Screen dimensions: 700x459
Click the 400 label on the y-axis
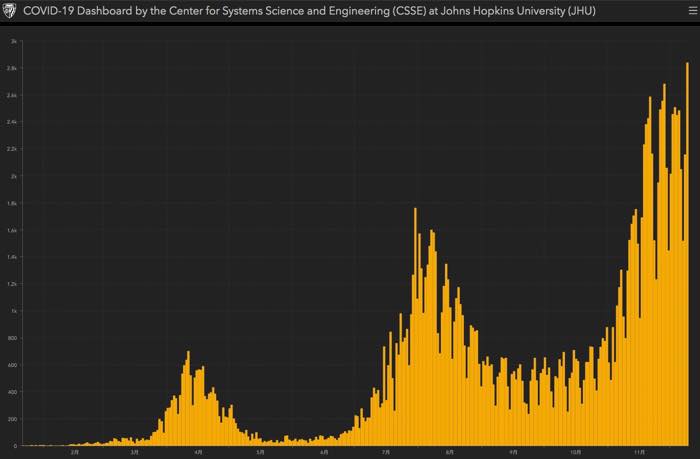coord(12,392)
